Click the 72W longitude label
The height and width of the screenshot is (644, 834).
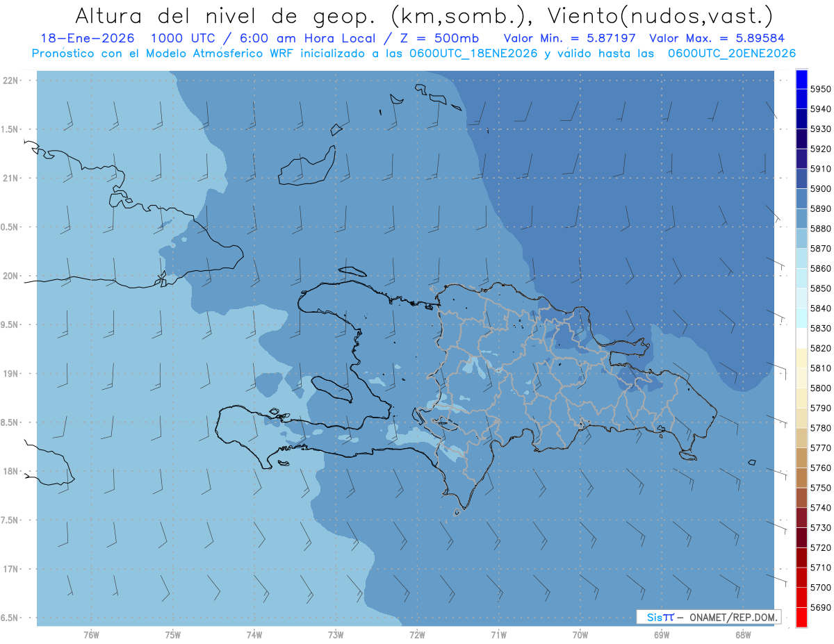(417, 635)
